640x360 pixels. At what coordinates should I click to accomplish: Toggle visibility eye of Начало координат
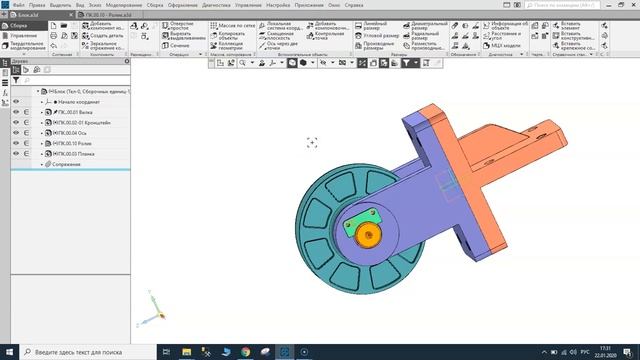16,102
